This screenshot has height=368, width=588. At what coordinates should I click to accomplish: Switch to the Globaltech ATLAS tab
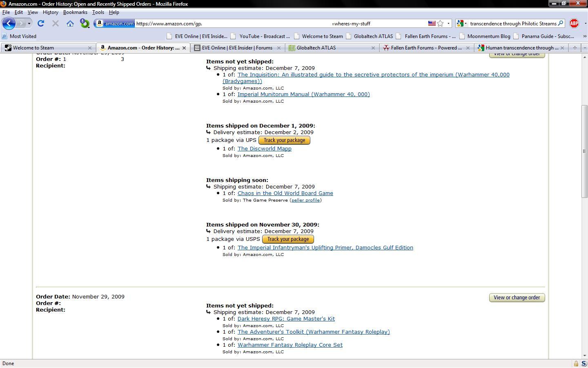[332, 48]
